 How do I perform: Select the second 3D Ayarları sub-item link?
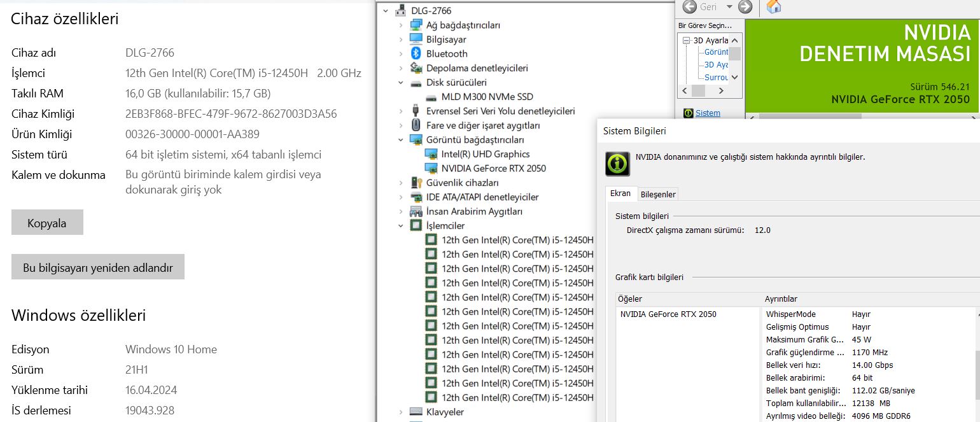coord(716,65)
